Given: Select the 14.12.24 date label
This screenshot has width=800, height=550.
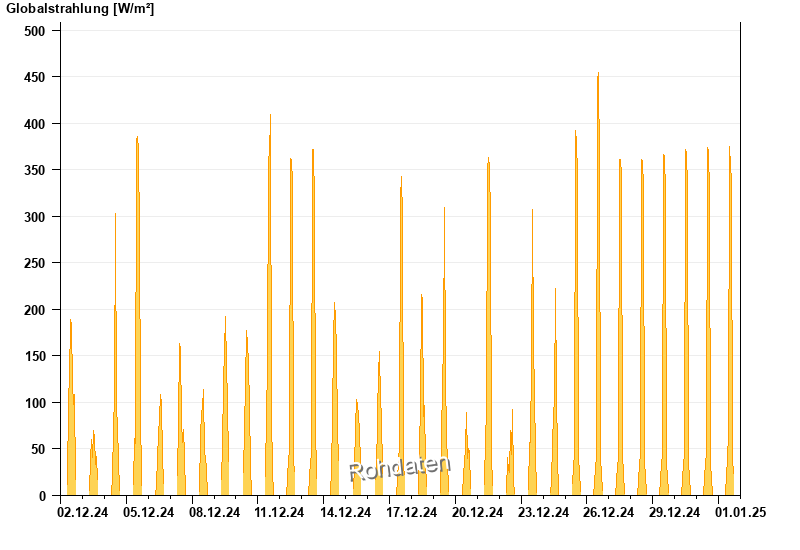Looking at the screenshot, I should [x=345, y=512].
